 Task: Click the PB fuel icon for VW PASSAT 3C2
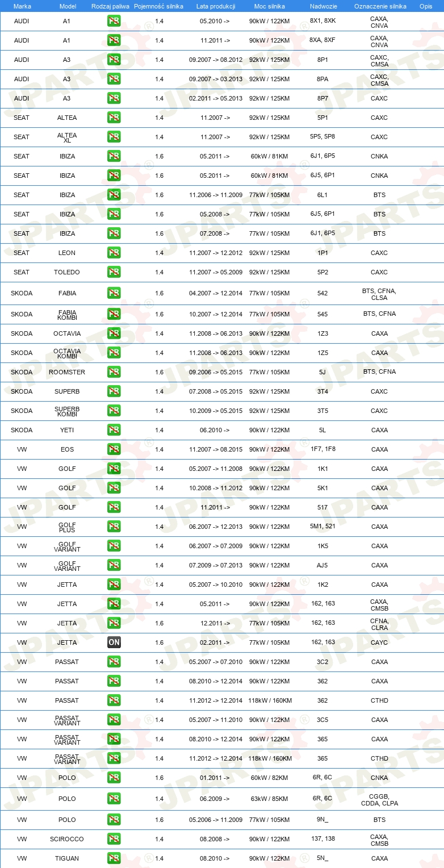(x=114, y=662)
